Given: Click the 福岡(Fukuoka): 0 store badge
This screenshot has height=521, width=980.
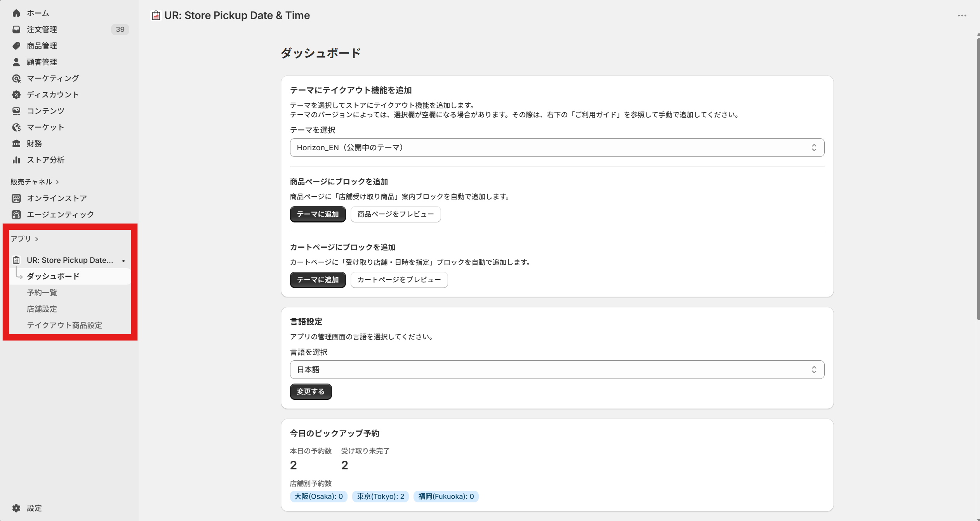Looking at the screenshot, I should click(x=446, y=497).
